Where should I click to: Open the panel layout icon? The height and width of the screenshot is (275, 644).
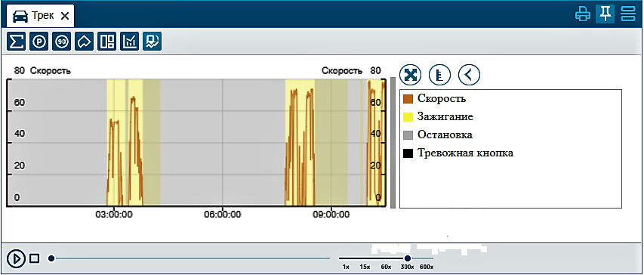coord(106,42)
